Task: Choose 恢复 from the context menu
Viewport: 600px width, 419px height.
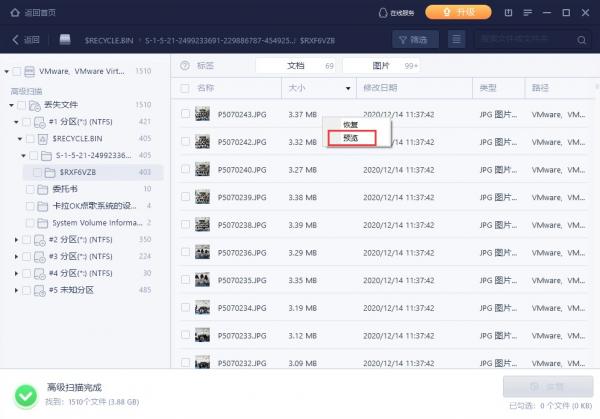Action: (x=351, y=124)
